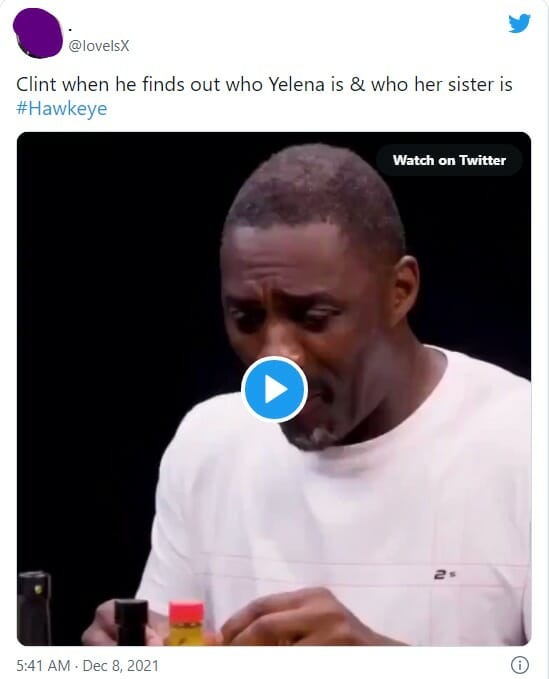Open the purple profile avatar

point(38,33)
